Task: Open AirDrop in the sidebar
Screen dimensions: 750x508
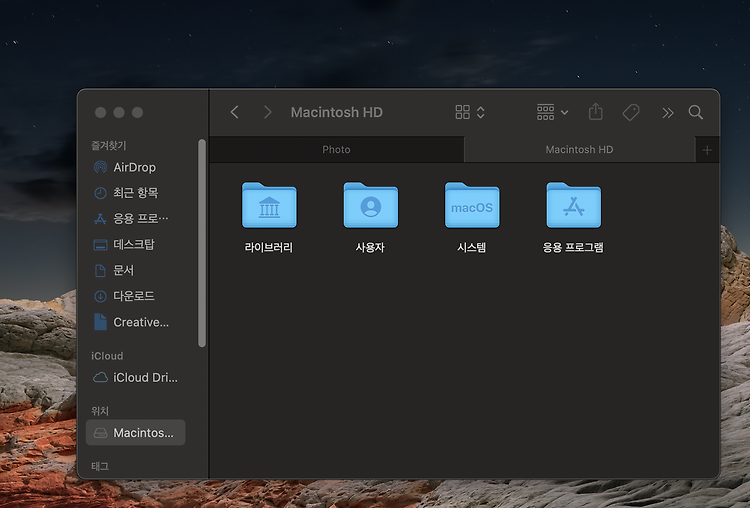Action: tap(136, 167)
